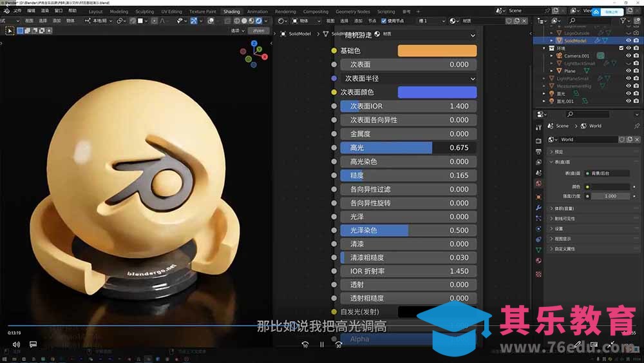Click the new material duplicate icon in node header
Image resolution: width=644 pixels, height=363 pixels.
(x=516, y=21)
